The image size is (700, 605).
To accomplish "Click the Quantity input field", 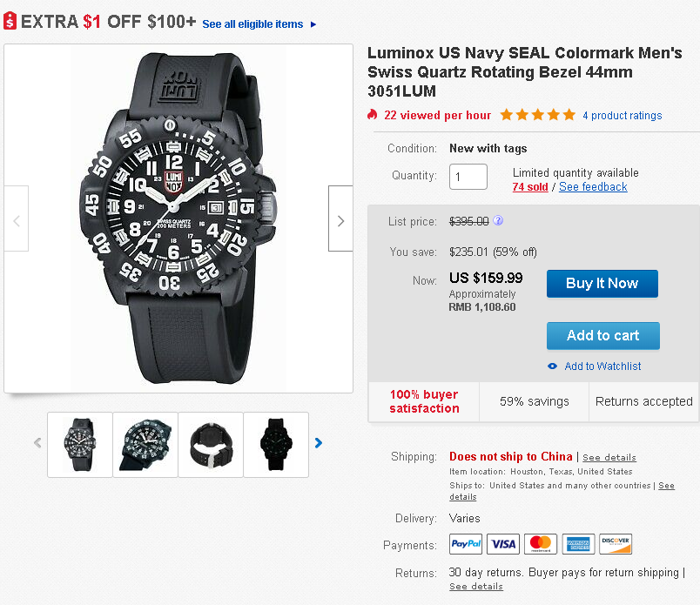I will [468, 177].
